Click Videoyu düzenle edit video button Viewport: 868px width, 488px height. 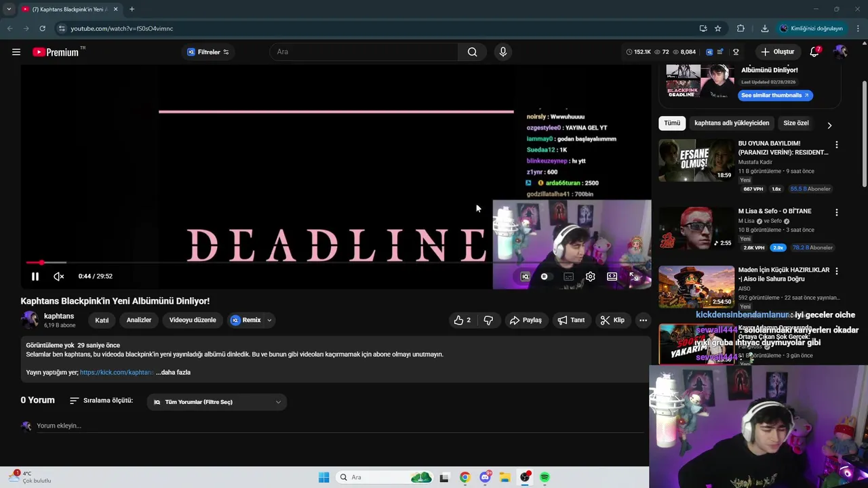point(193,320)
